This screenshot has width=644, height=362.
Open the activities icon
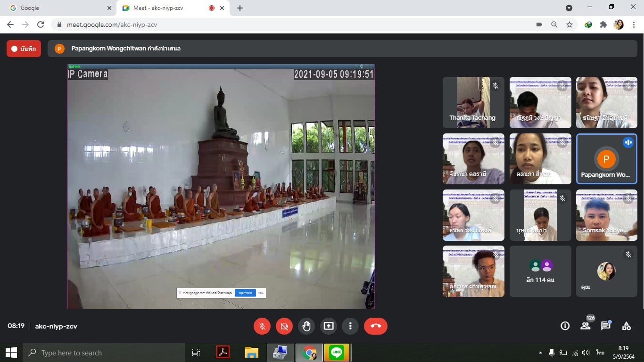pos(627,326)
